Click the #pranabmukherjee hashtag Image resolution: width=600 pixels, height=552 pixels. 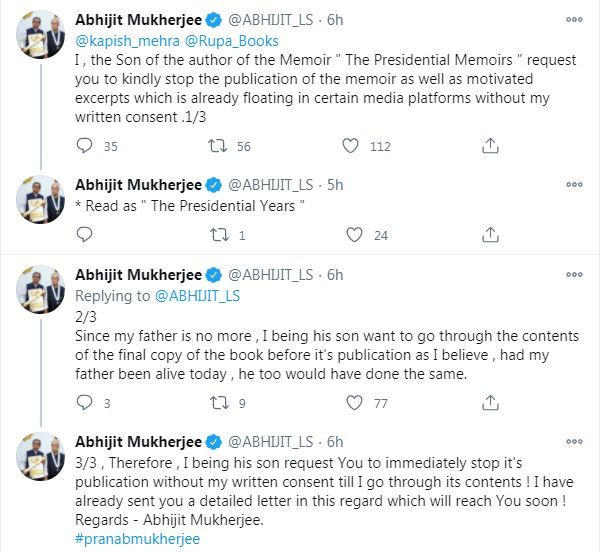point(137,537)
